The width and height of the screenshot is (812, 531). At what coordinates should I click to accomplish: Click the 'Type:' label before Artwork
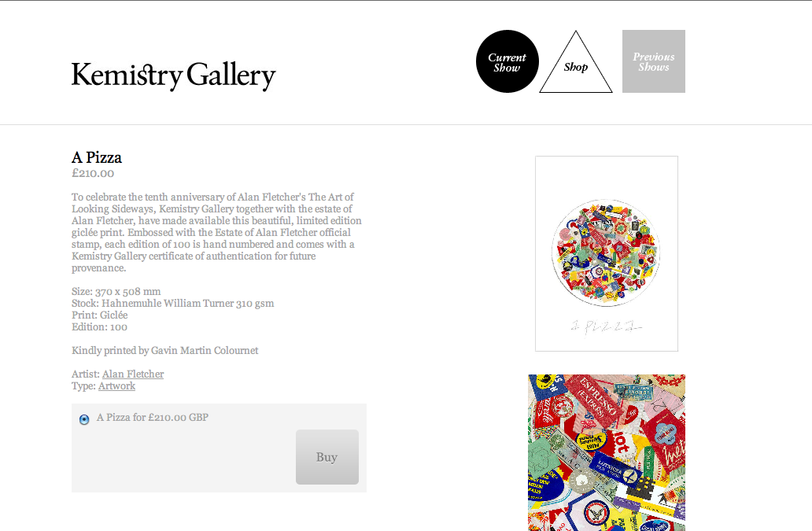click(83, 385)
